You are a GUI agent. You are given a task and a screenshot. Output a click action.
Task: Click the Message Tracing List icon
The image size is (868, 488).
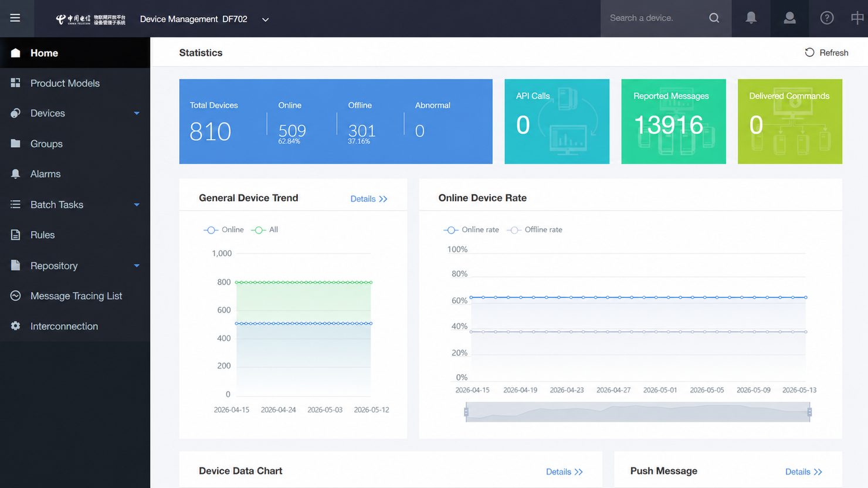(x=16, y=296)
